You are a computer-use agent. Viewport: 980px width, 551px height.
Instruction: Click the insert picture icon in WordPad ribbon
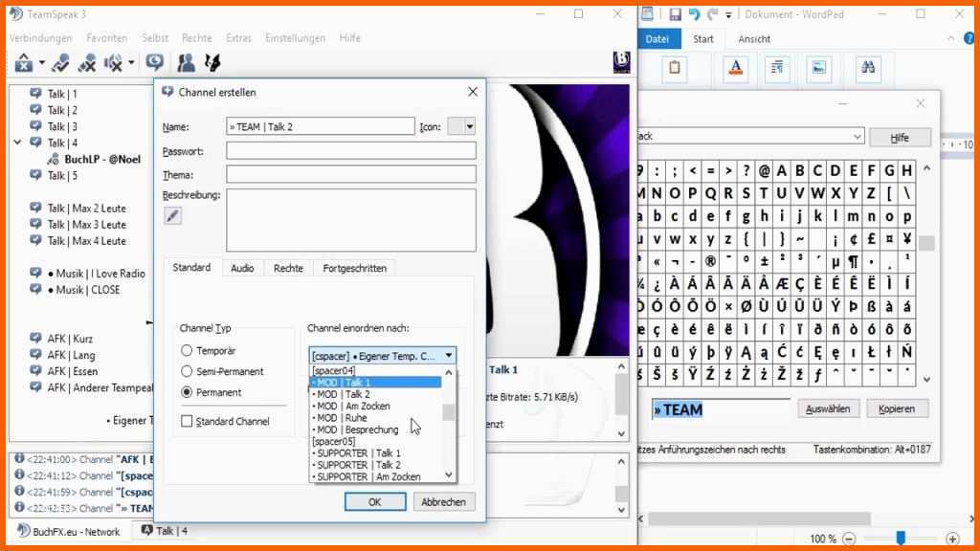click(x=818, y=68)
